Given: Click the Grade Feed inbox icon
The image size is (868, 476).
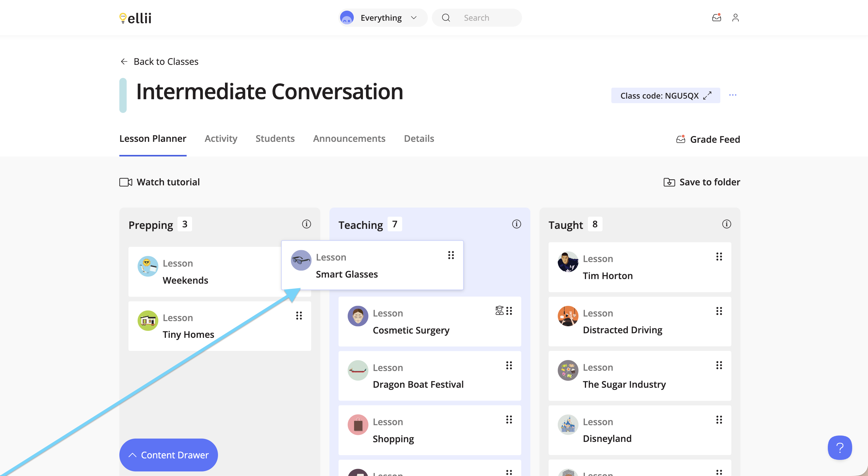Looking at the screenshot, I should coord(681,139).
